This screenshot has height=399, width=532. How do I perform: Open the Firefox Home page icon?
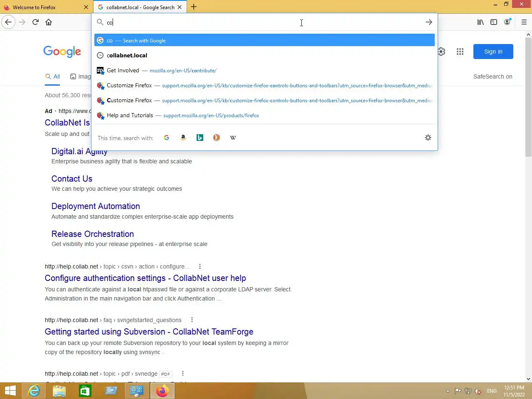click(49, 22)
